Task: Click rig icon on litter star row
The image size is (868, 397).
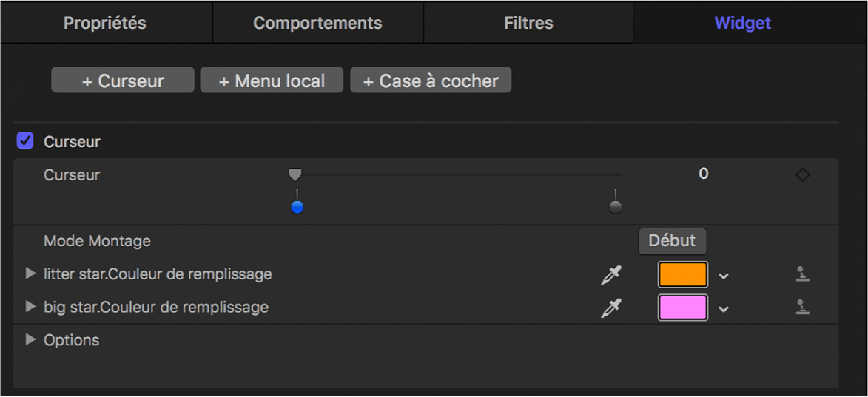Action: pyautogui.click(x=802, y=275)
